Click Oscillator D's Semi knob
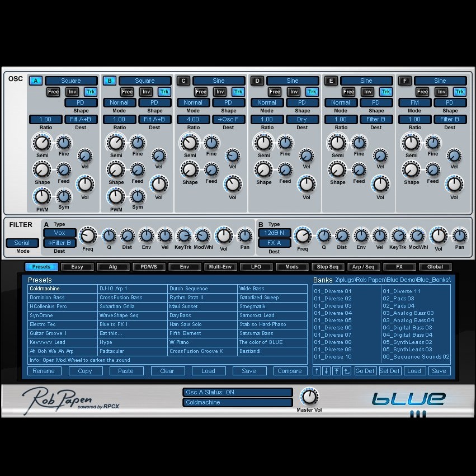476x476 pixels. coord(263,143)
